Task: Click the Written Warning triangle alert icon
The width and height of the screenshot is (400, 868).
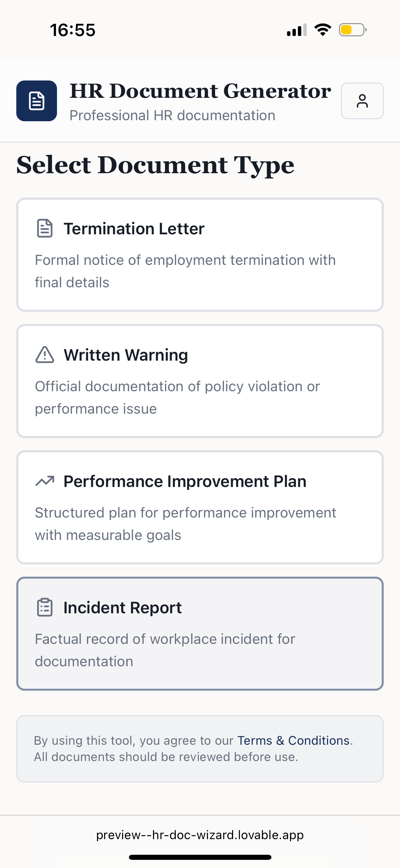Action: pyautogui.click(x=44, y=355)
